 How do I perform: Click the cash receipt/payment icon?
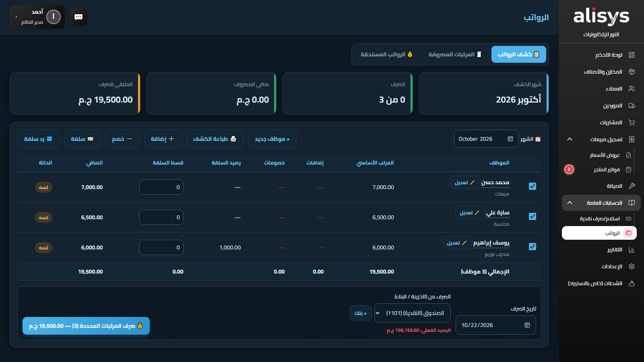pyautogui.click(x=628, y=219)
